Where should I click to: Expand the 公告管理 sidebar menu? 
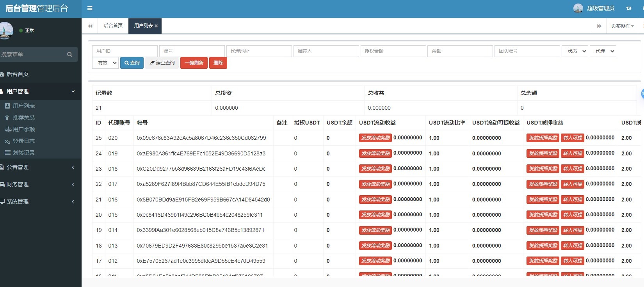pos(18,167)
